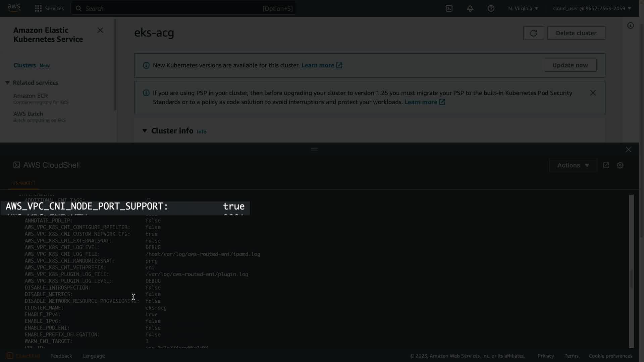This screenshot has height=362, width=644.
Task: Go to Clusters in the sidebar
Action: coord(24,65)
